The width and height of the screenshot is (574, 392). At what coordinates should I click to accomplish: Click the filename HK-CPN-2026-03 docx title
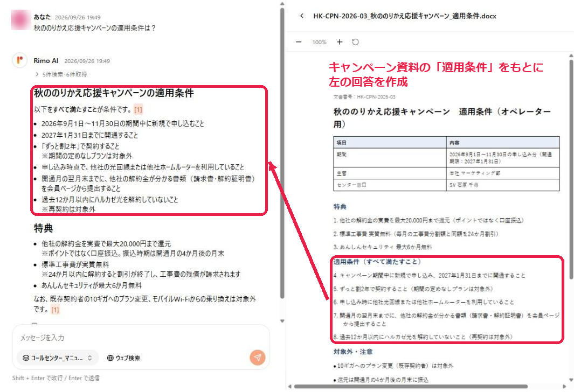405,16
